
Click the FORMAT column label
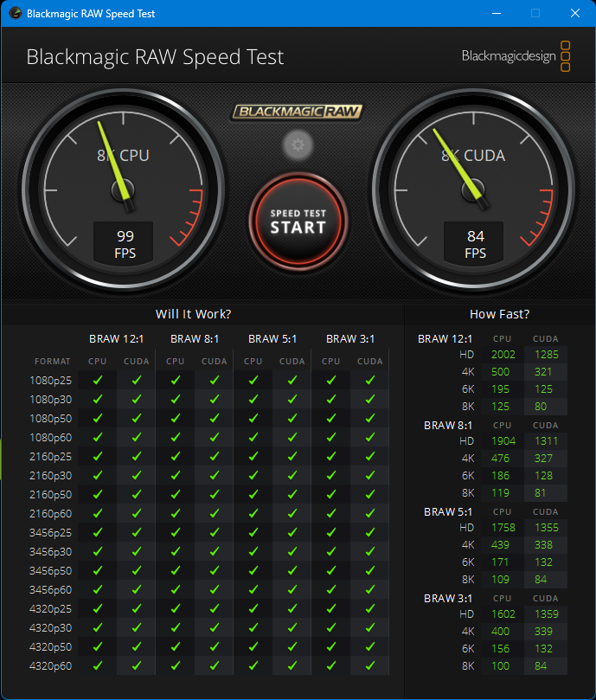[52, 361]
